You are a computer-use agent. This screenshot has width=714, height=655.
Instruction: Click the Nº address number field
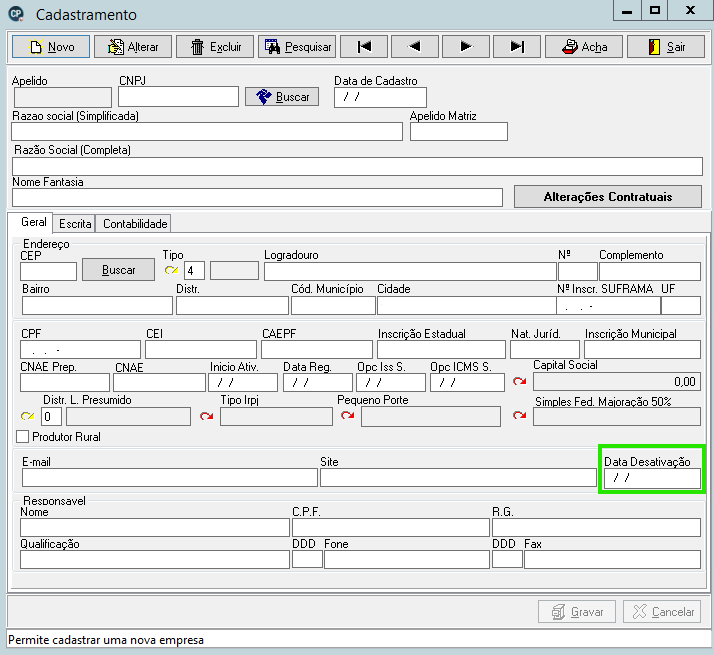578,271
